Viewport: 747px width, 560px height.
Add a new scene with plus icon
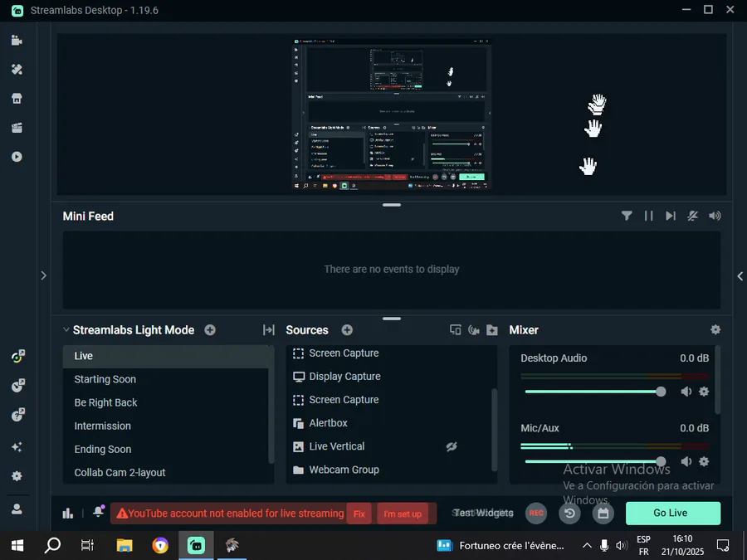coord(210,330)
